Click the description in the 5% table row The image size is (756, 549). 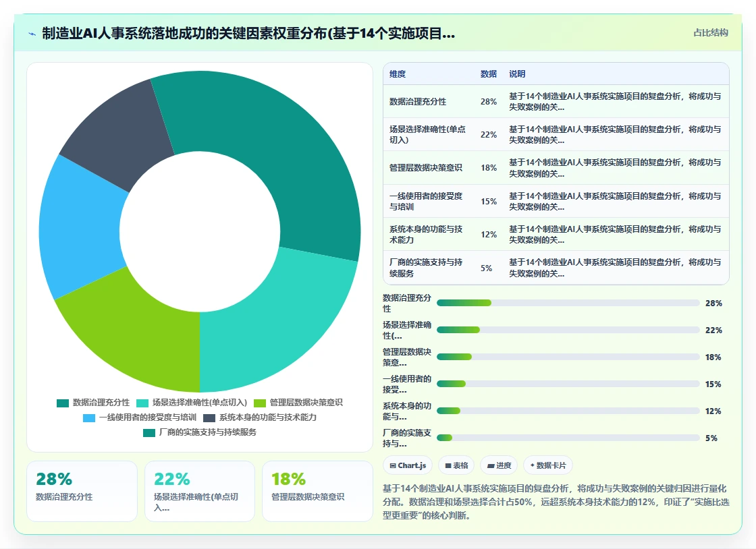coord(615,268)
